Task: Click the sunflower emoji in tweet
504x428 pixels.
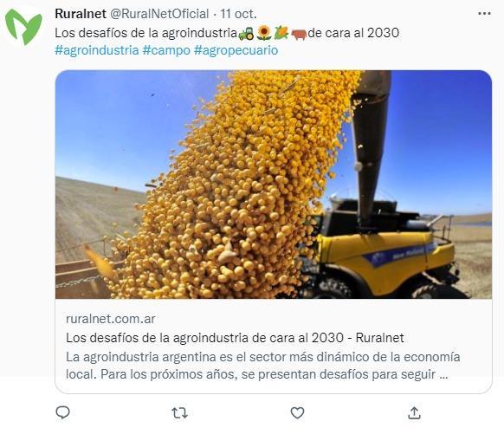Action: click(x=264, y=33)
